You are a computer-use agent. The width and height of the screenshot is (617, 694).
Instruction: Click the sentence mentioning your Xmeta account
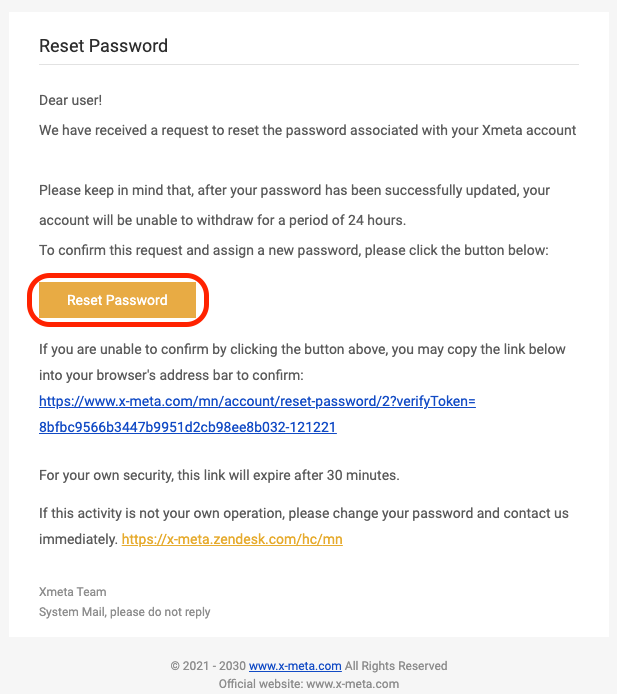tap(308, 130)
